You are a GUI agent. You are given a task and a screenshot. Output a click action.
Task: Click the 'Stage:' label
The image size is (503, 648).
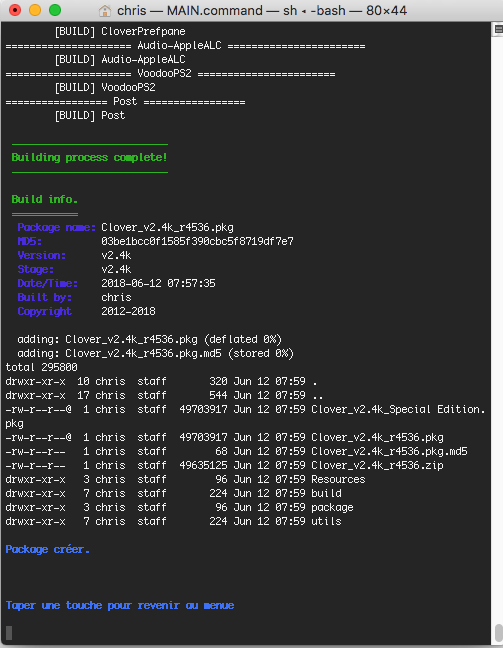(36, 269)
